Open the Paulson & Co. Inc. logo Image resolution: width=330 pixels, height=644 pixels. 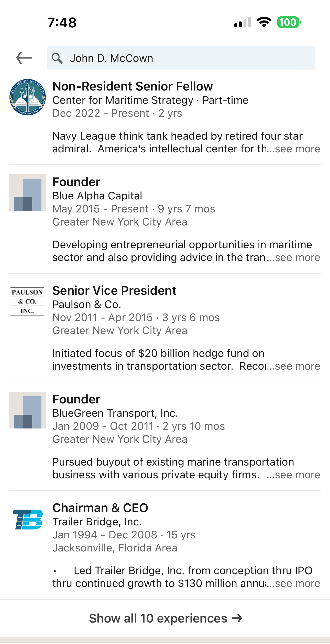click(27, 301)
